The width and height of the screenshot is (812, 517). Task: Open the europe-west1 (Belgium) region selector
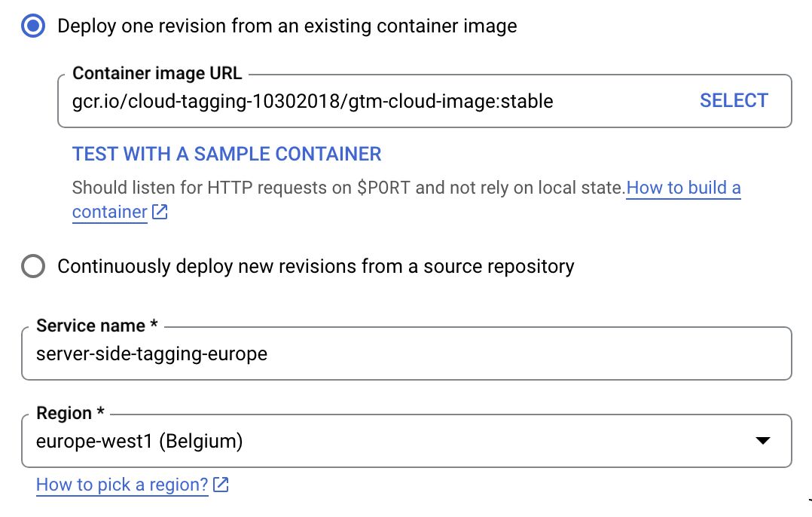click(407, 441)
